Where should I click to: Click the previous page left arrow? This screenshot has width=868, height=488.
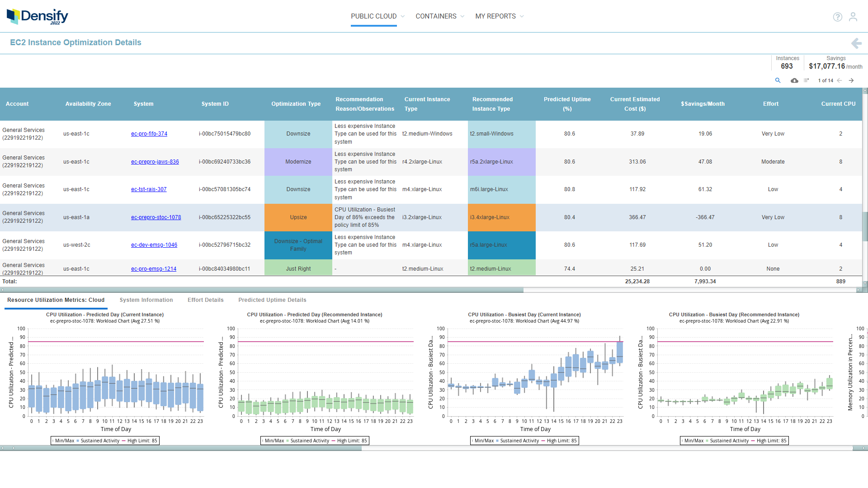point(839,80)
